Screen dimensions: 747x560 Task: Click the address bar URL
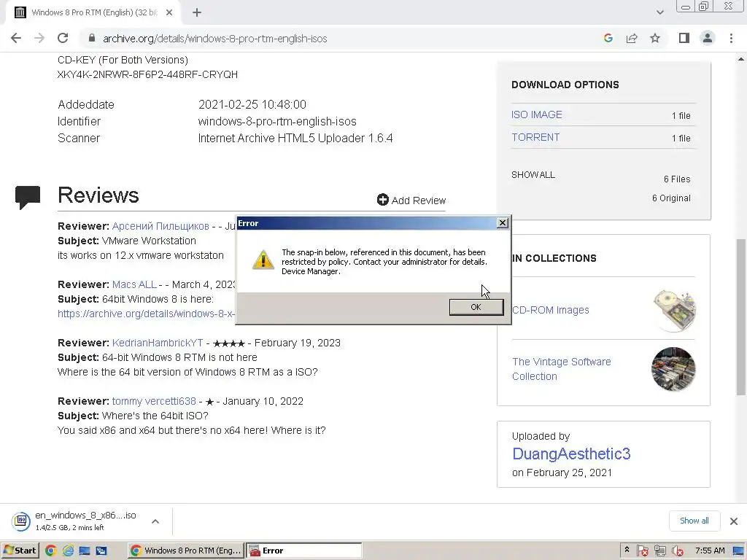pyautogui.click(x=215, y=39)
